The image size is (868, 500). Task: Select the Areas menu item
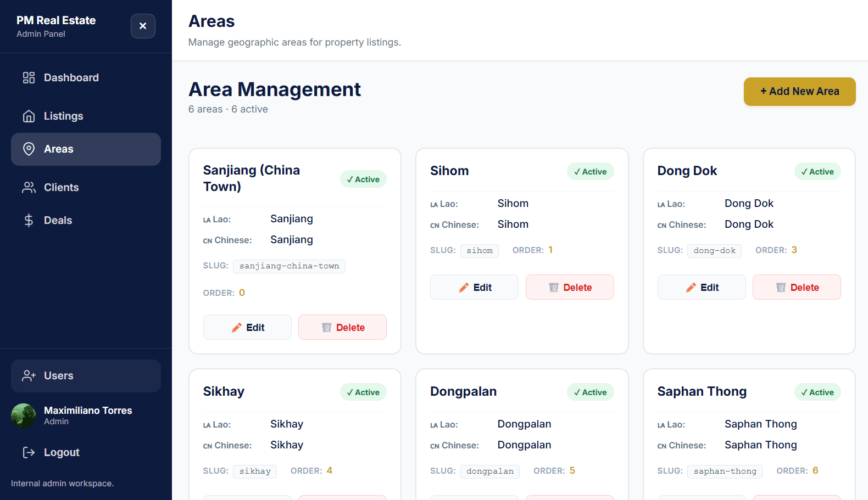(x=86, y=149)
